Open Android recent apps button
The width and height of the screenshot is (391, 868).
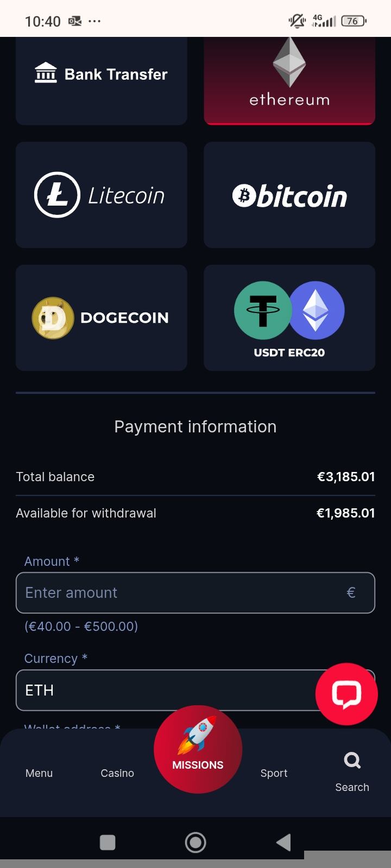(x=108, y=843)
